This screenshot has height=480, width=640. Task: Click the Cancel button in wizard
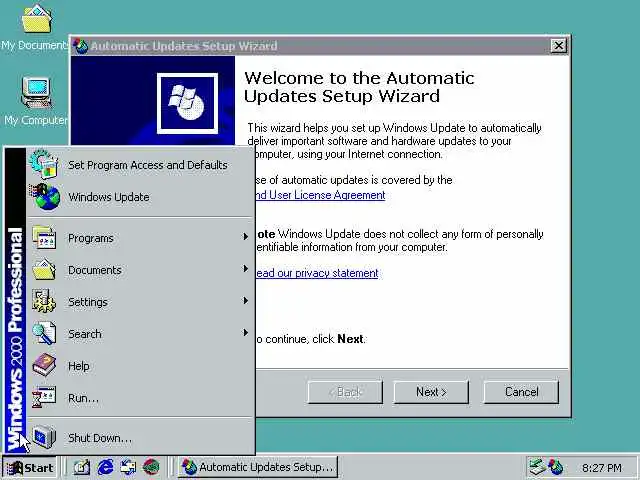click(521, 392)
